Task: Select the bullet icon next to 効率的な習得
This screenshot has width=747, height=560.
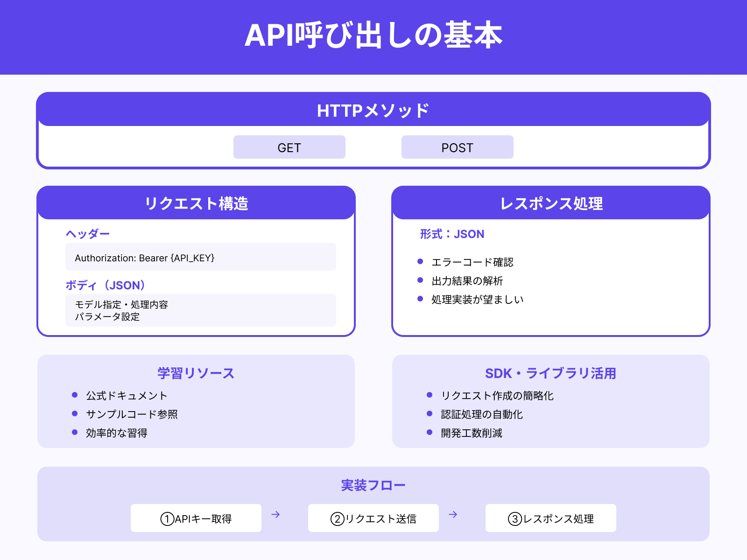Action: 75,433
